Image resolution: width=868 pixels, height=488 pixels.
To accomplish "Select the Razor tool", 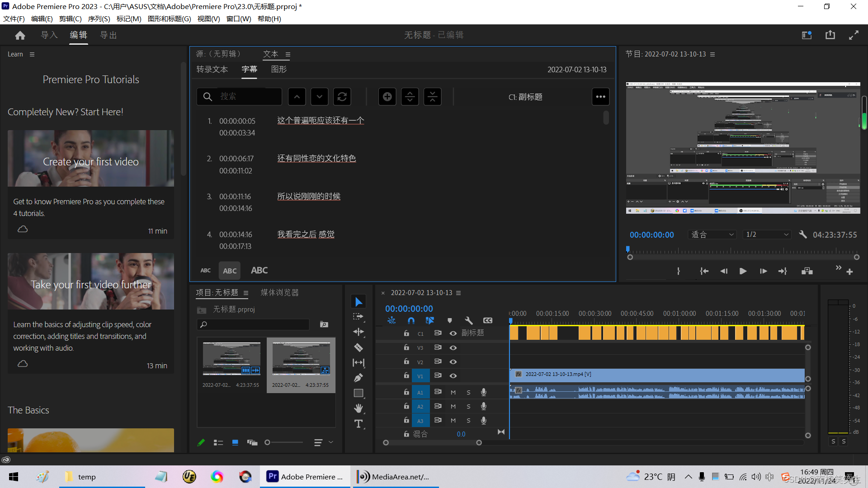I will pyautogui.click(x=359, y=347).
